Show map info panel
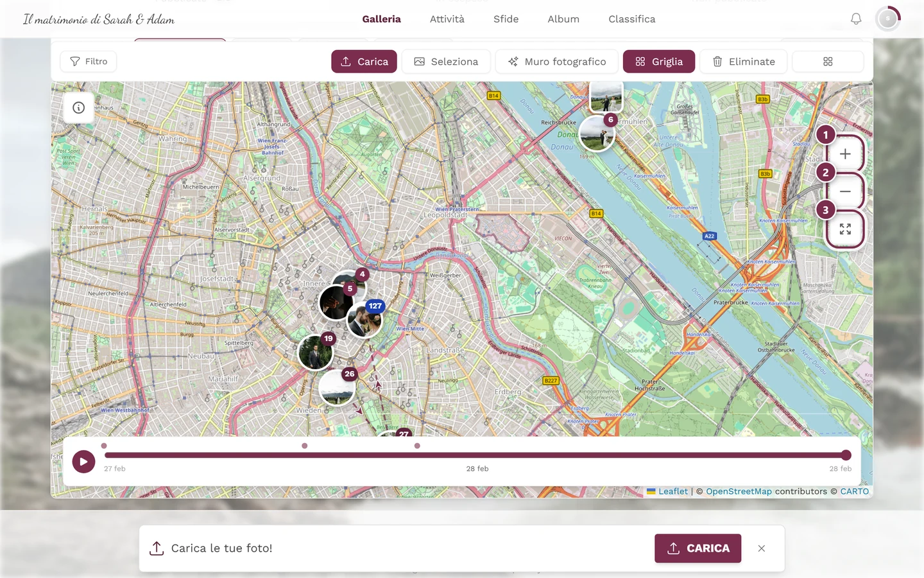The image size is (924, 578). [x=79, y=108]
